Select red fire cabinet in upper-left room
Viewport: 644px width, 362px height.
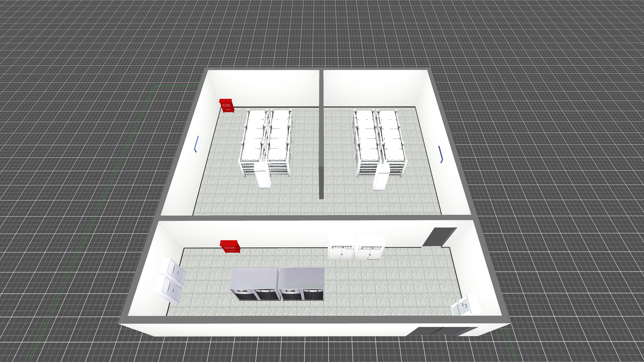coord(227,106)
